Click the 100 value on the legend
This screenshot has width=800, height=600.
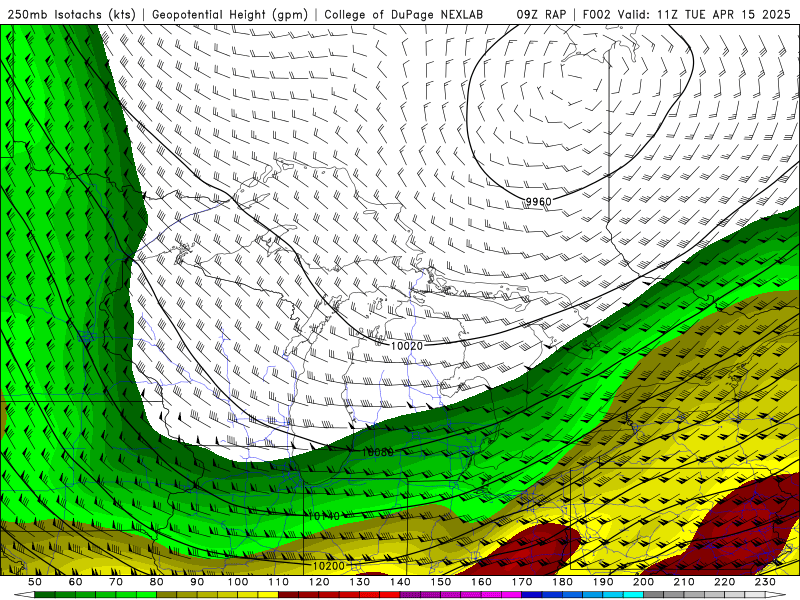pos(238,582)
